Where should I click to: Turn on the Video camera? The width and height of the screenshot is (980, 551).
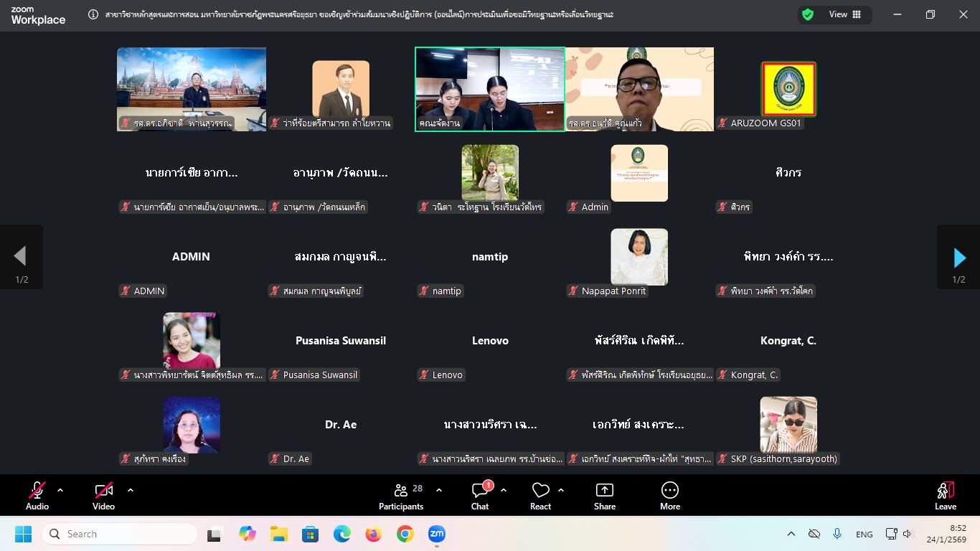(103, 491)
